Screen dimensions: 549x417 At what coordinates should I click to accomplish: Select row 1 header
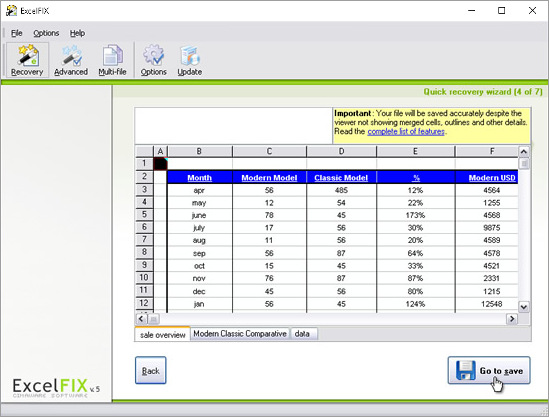tap(144, 164)
